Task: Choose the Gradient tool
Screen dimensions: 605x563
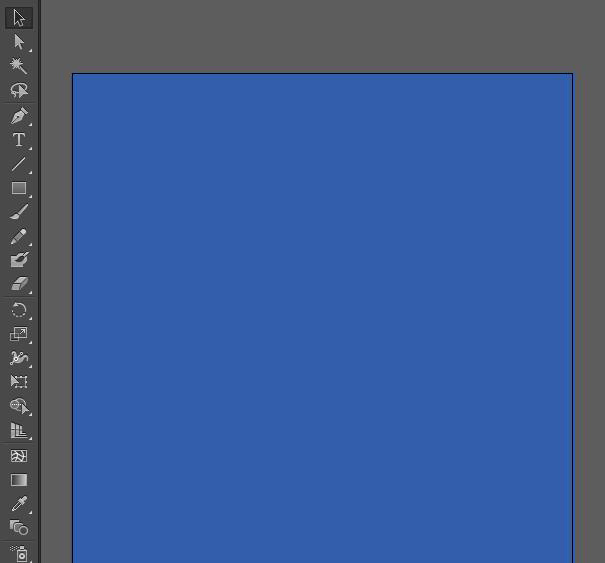Action: click(19, 480)
